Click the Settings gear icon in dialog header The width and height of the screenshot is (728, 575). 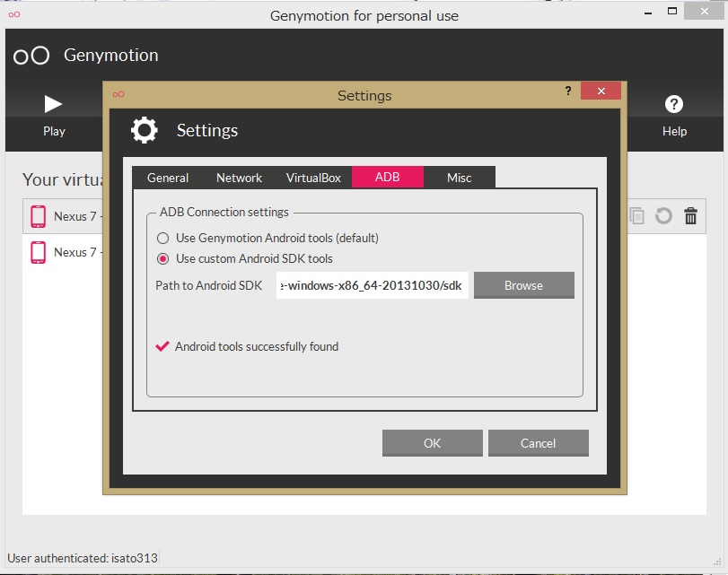click(145, 130)
